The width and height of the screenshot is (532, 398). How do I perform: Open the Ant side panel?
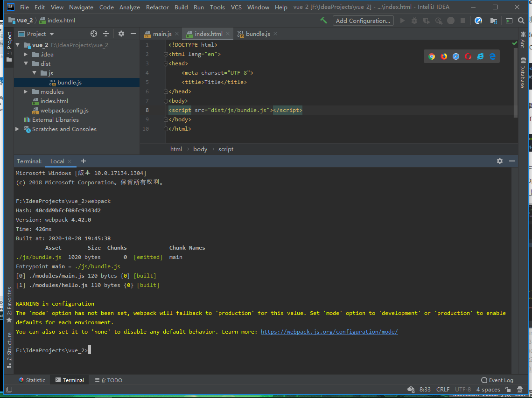click(523, 39)
